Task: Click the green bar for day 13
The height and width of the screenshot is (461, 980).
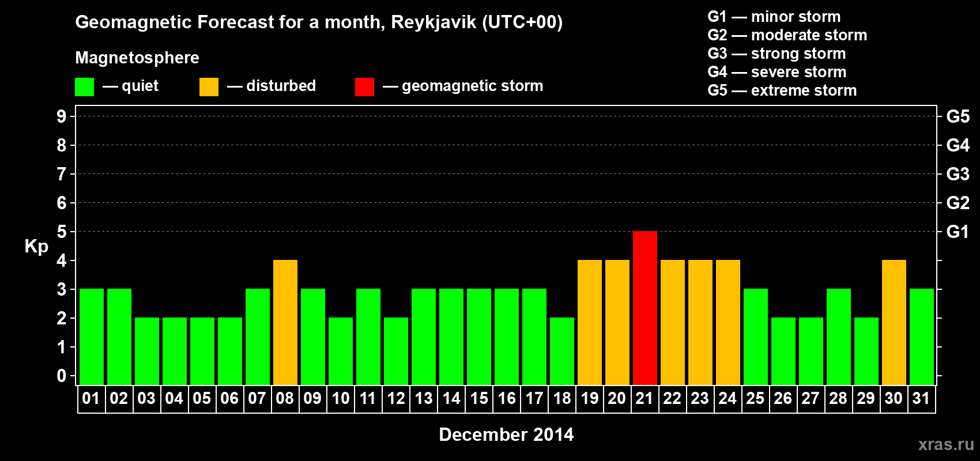Action: click(423, 337)
